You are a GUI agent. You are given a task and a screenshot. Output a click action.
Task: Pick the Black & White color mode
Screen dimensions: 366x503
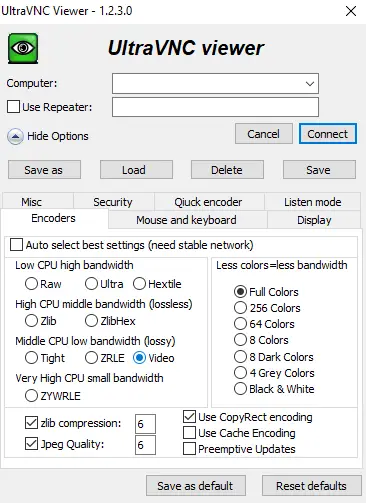pyautogui.click(x=240, y=389)
